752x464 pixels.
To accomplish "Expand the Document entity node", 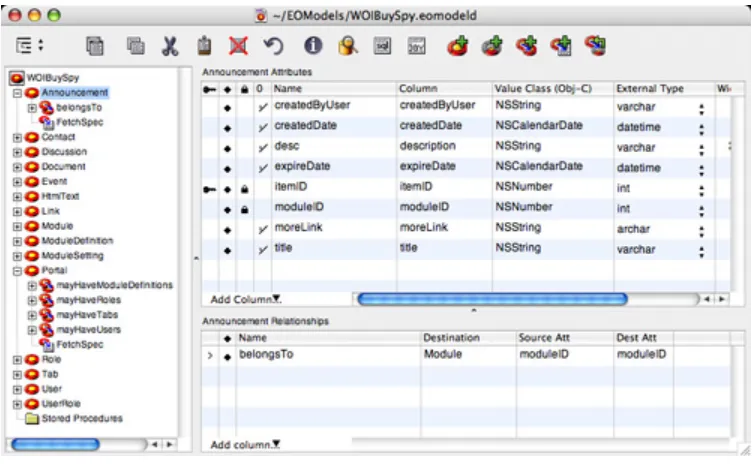I will click(17, 167).
